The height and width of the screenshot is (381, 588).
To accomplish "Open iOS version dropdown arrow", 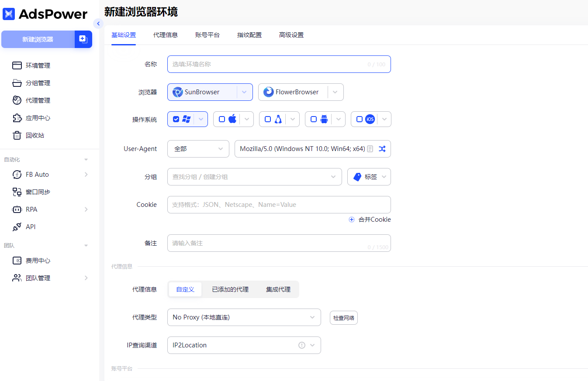I will 384,119.
